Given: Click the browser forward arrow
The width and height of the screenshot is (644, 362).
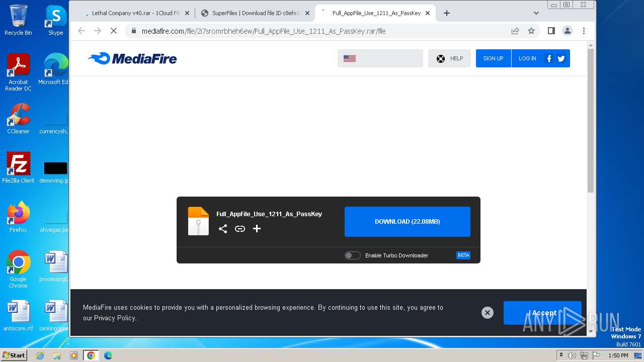Looking at the screenshot, I should point(98,31).
